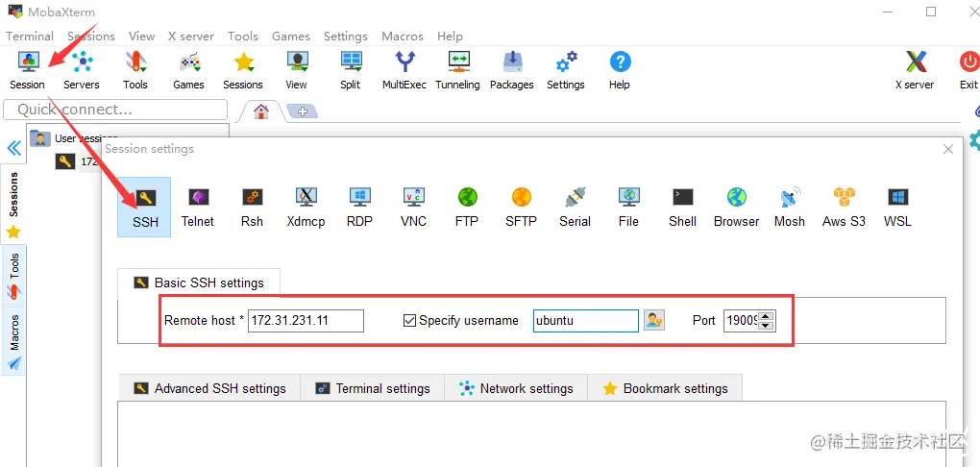Select Serial session type

click(575, 208)
